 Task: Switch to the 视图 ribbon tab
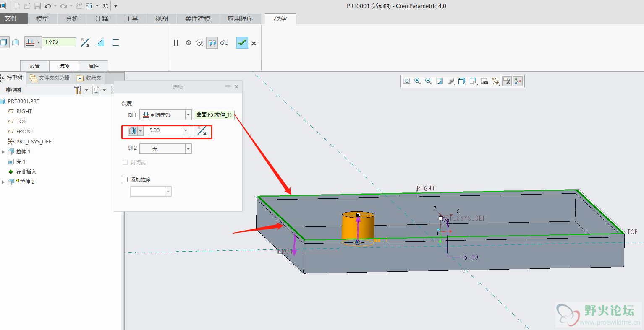(162, 18)
